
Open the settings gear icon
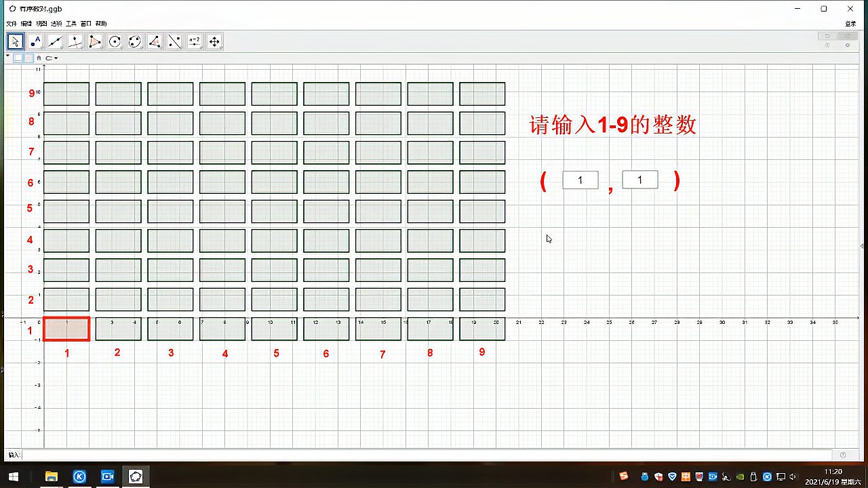pos(847,45)
